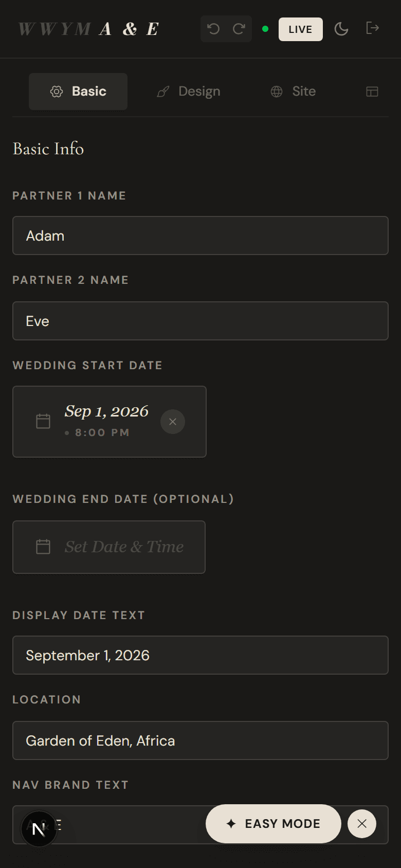The image size is (401, 868).
Task: Click the green live status indicator dot
Action: click(265, 29)
